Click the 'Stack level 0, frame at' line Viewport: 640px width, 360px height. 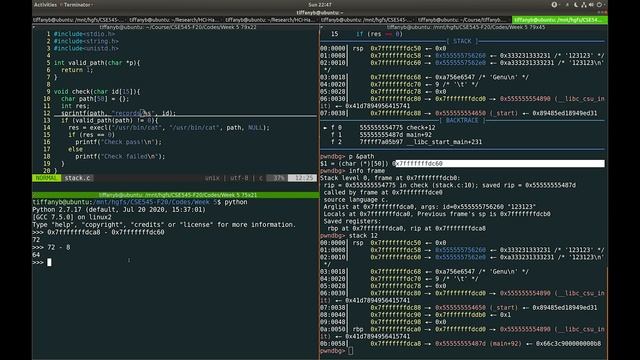[390, 178]
